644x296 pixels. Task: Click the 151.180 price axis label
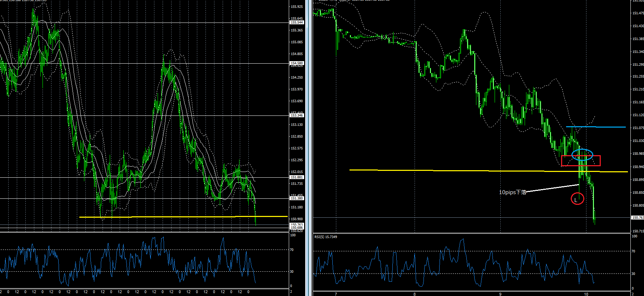pyautogui.click(x=297, y=207)
